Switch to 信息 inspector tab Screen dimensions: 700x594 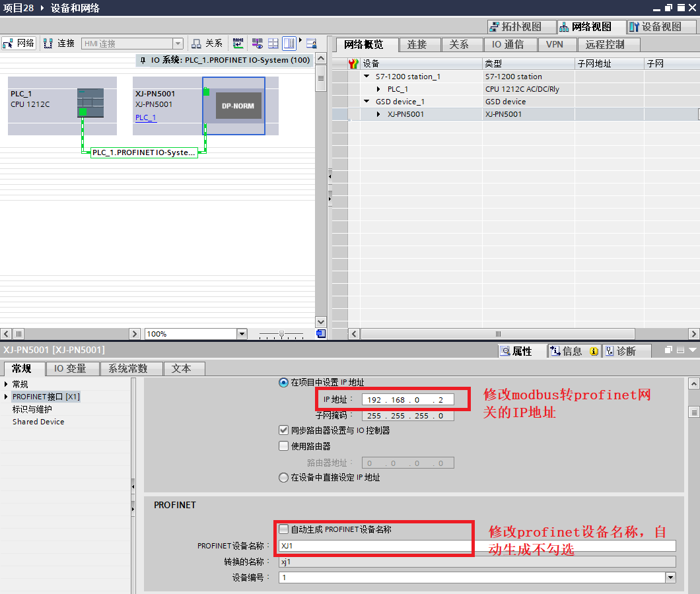click(572, 351)
